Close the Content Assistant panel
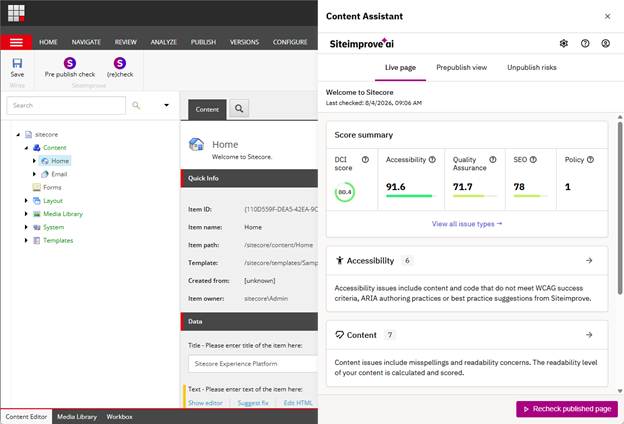The width and height of the screenshot is (624, 424). tap(607, 16)
